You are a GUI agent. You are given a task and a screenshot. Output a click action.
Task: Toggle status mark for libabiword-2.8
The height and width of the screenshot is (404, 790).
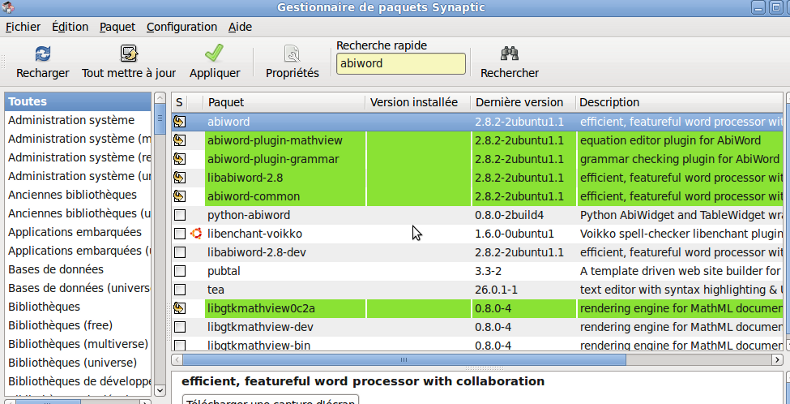click(x=180, y=178)
